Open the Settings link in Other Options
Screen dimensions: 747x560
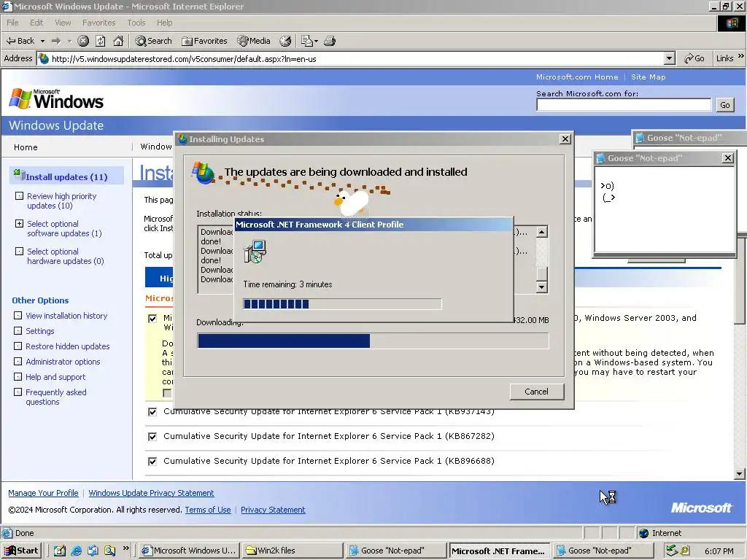point(40,331)
